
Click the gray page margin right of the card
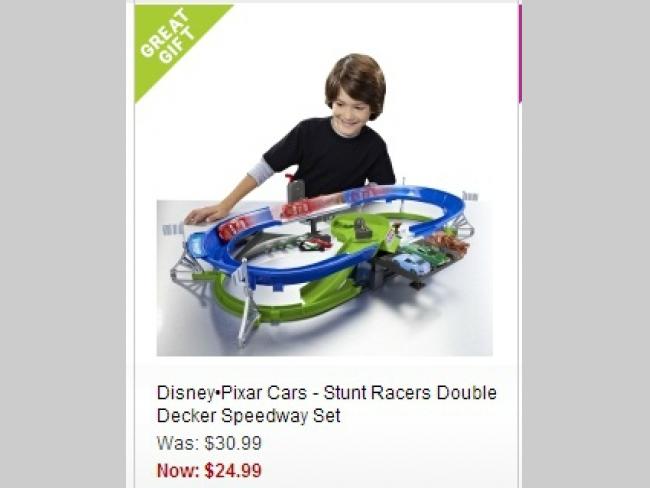pyautogui.click(x=586, y=244)
